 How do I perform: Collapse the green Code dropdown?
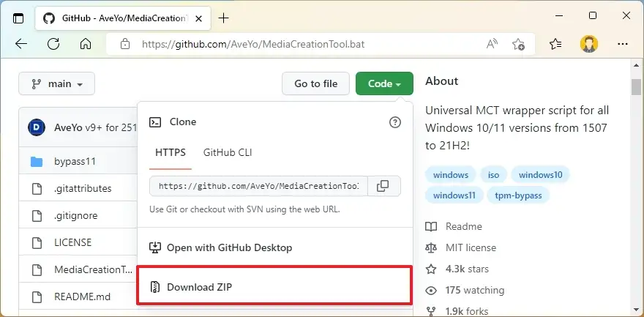384,83
